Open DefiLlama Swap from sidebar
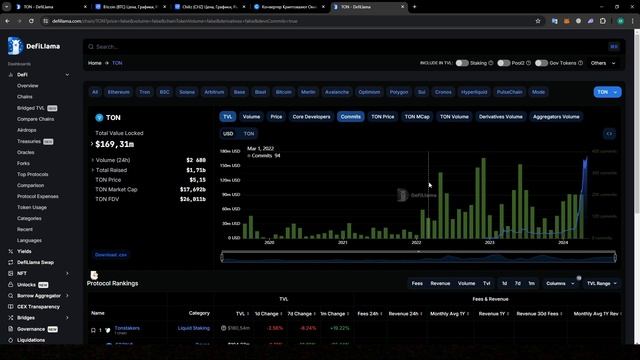The height and width of the screenshot is (360, 640). click(35, 262)
